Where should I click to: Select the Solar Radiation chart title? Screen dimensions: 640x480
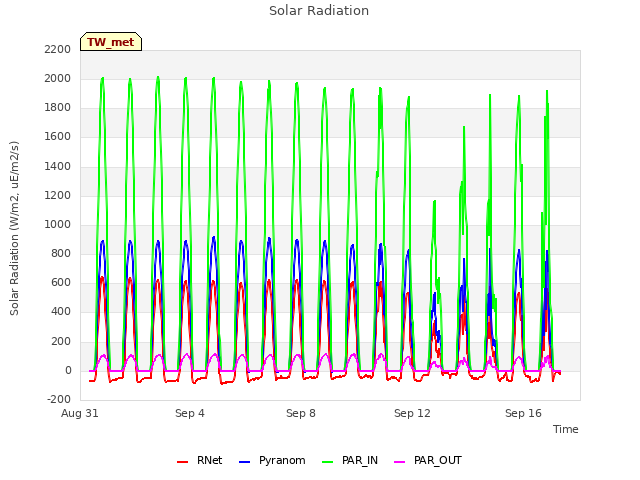coord(319,11)
